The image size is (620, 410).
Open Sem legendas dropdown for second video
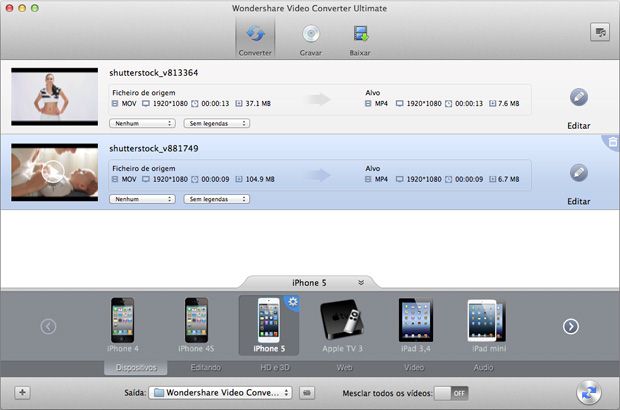[216, 199]
